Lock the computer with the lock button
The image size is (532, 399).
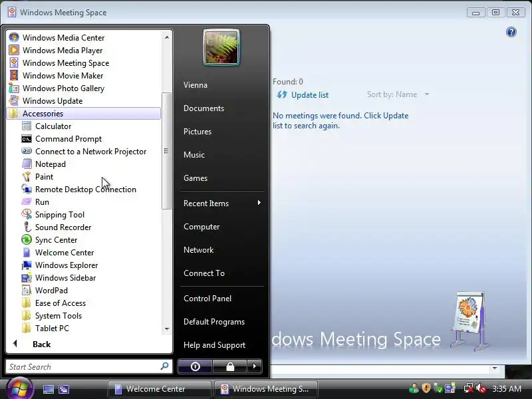[x=230, y=366]
